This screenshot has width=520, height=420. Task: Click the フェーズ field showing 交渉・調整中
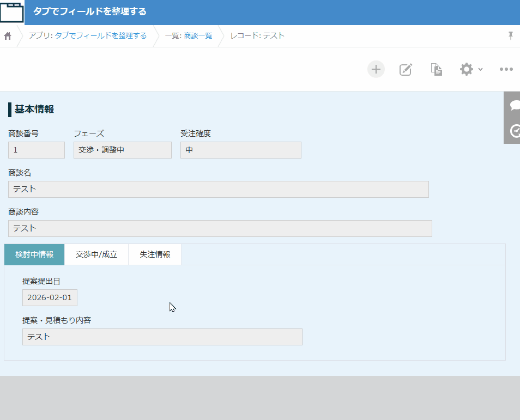(123, 150)
